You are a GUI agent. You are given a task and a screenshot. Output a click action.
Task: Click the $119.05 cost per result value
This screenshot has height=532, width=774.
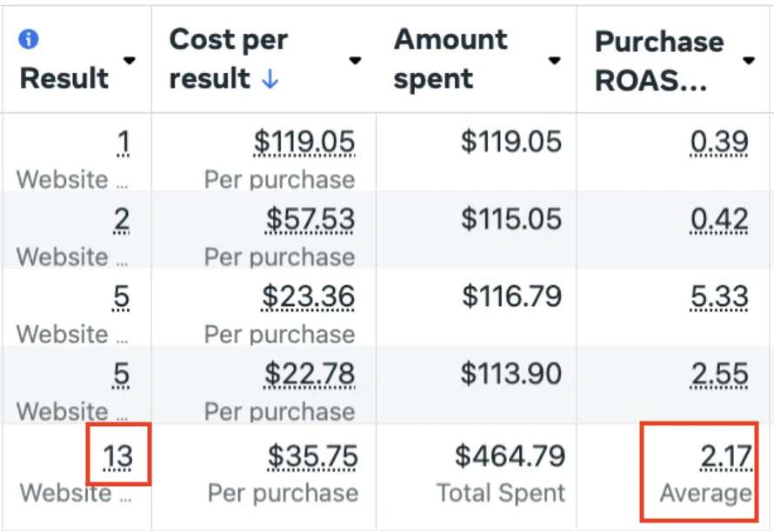[304, 142]
